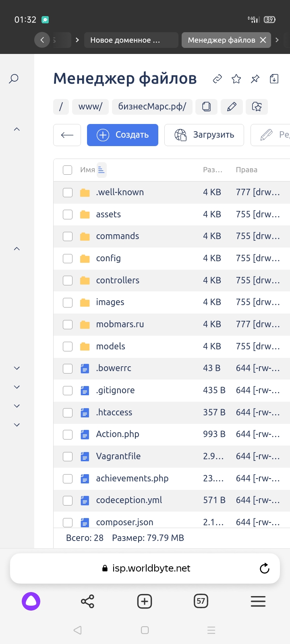This screenshot has width=290, height=644.
Task: Open the browser share icon
Action: coord(87,601)
